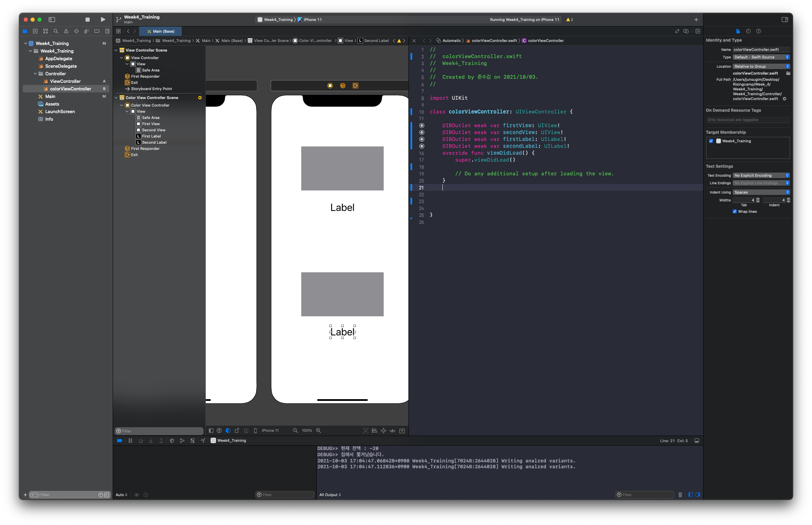Open the Text Encoding dropdown
The width and height of the screenshot is (812, 525).
coord(761,175)
